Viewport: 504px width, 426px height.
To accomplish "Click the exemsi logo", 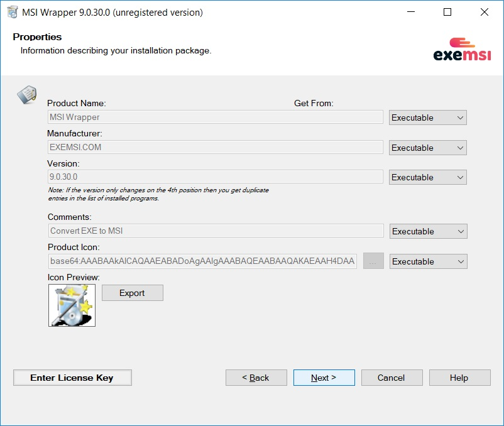I will point(463,50).
